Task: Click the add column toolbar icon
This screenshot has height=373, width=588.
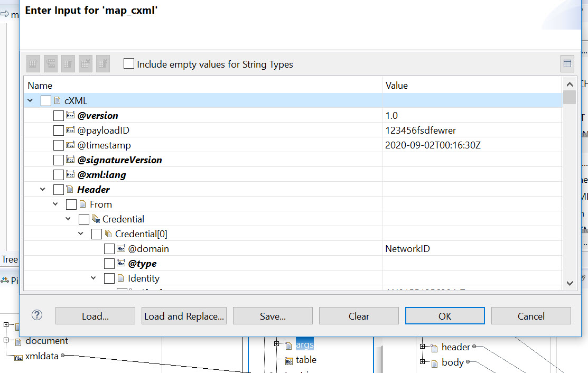Action: tap(68, 64)
